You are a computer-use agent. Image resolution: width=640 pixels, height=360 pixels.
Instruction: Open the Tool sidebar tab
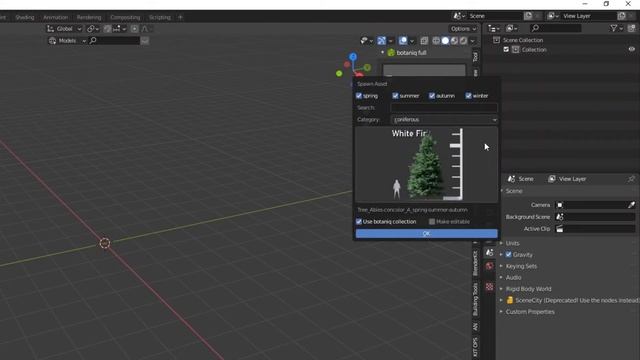[475, 57]
